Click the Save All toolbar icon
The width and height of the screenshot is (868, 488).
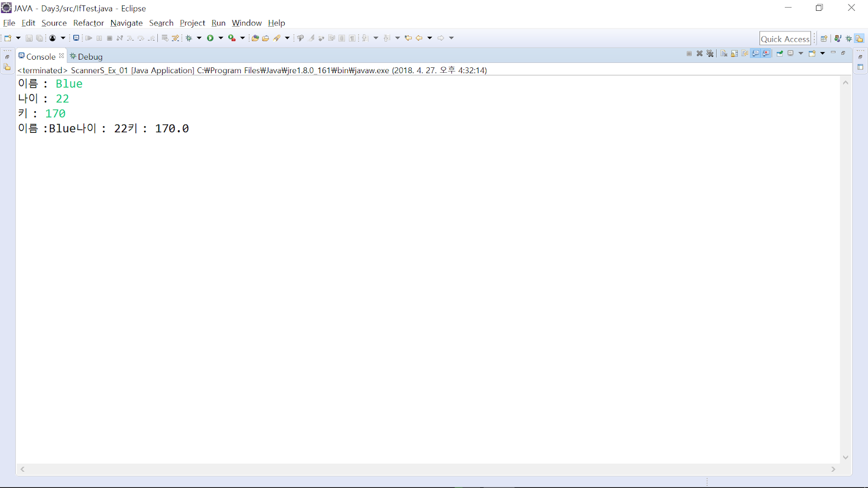40,38
